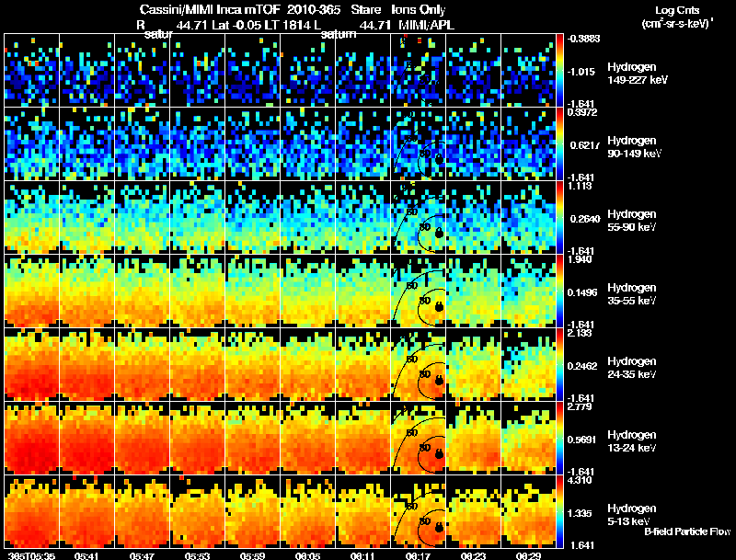Open the 13-24 keV image at 05:35
Screen dimensions: 736x560
31,438
